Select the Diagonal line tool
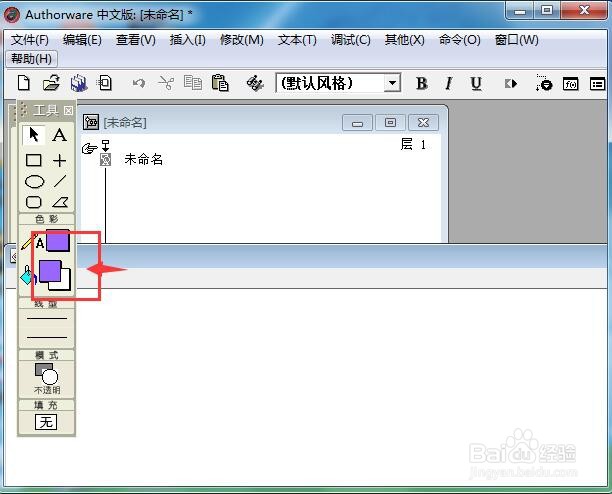The width and height of the screenshot is (612, 494). coord(60,181)
